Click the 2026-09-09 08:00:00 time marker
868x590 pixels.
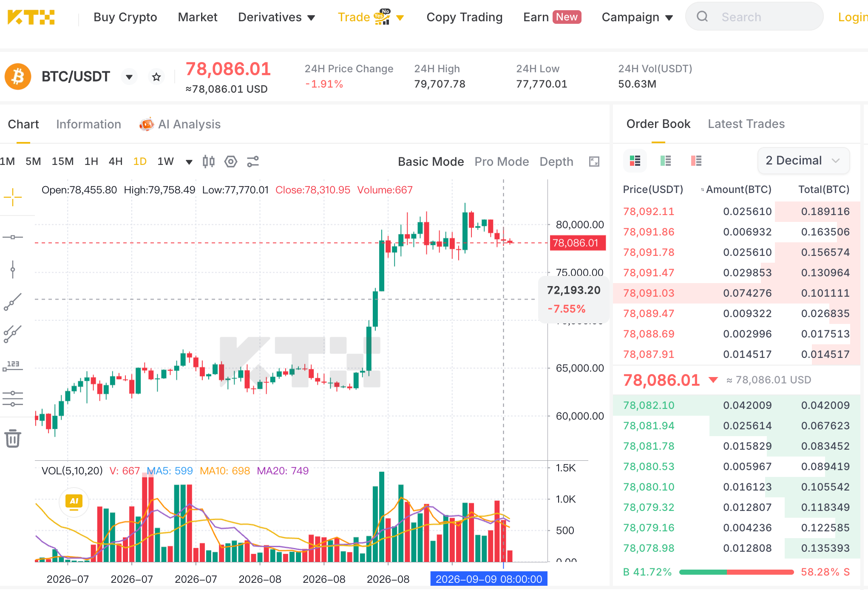click(x=489, y=579)
